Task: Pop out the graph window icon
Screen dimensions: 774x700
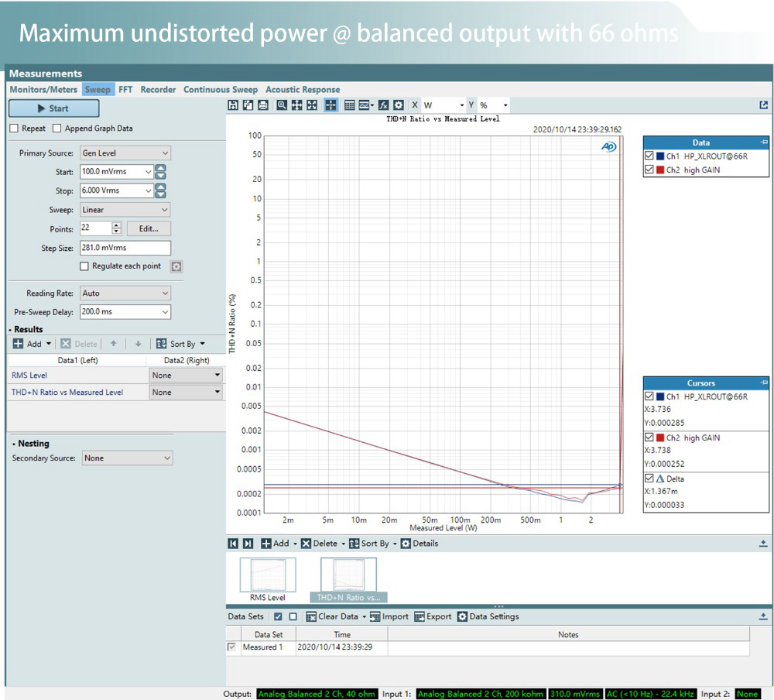Action: coord(764,105)
